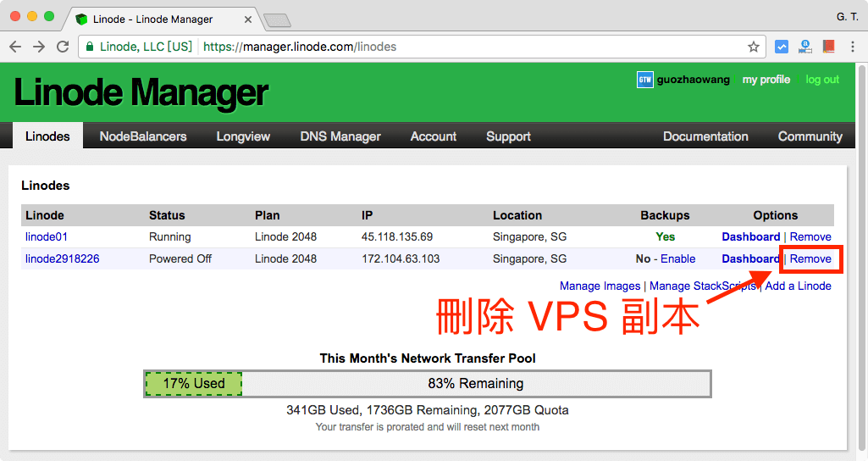Select IP address 172.104.63.103
The image size is (868, 461).
point(401,258)
